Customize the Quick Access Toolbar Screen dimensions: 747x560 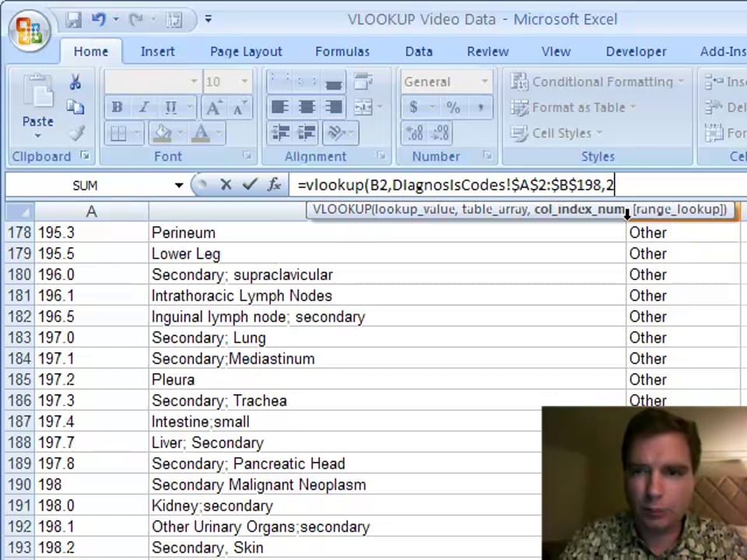pos(209,19)
